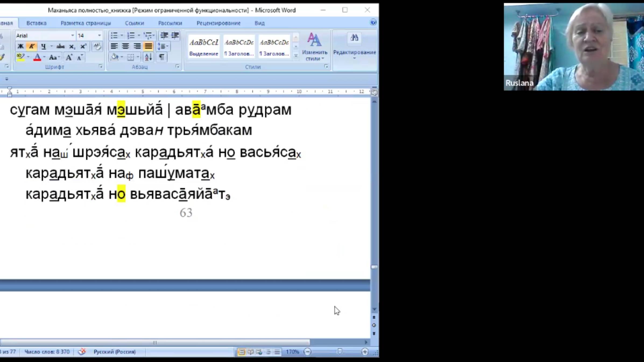Screen dimensions: 644x362
Task: Toggle bold formatting (Ж button)
Action: pyautogui.click(x=20, y=46)
